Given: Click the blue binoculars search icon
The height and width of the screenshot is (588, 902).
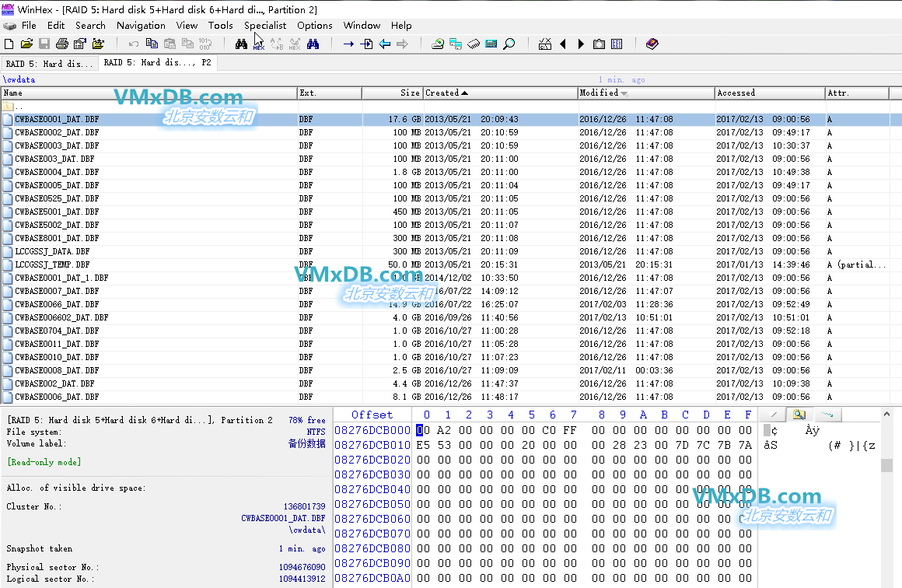Looking at the screenshot, I should [x=313, y=44].
